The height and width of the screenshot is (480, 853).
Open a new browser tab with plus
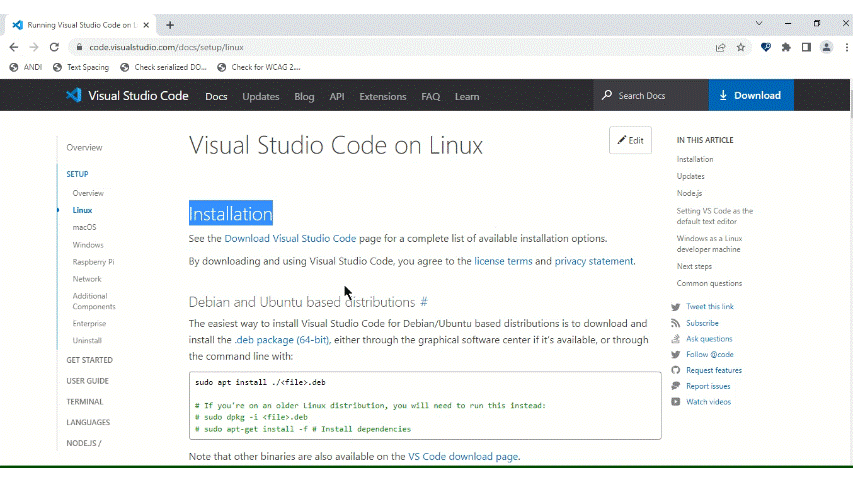pos(170,25)
